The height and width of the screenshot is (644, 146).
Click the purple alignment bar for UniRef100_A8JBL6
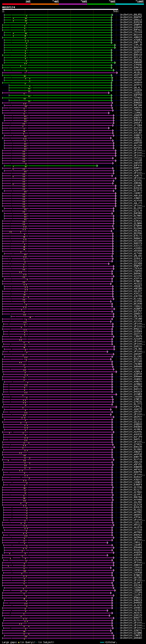[60, 73]
